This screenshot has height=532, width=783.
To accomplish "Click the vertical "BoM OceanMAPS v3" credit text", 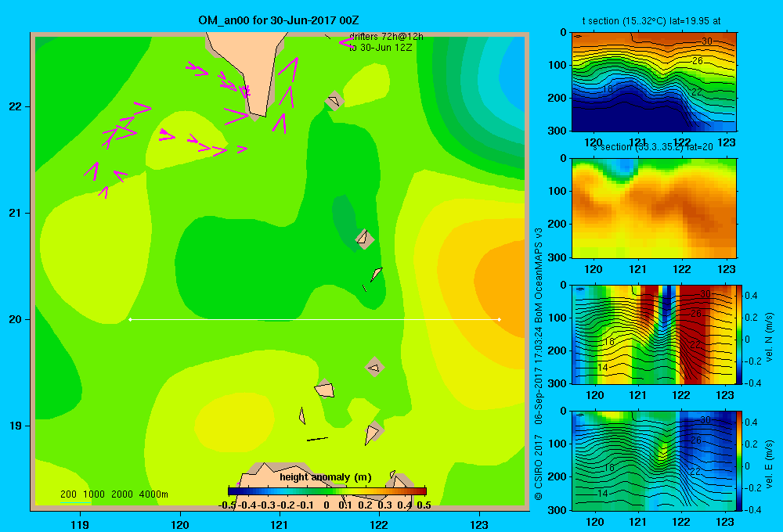I will tap(539, 275).
